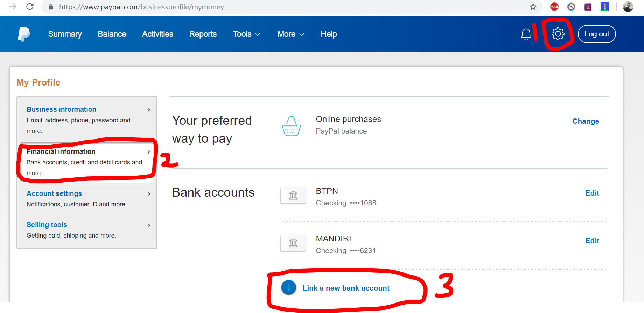
Task: Open the Activities page
Action: point(157,34)
